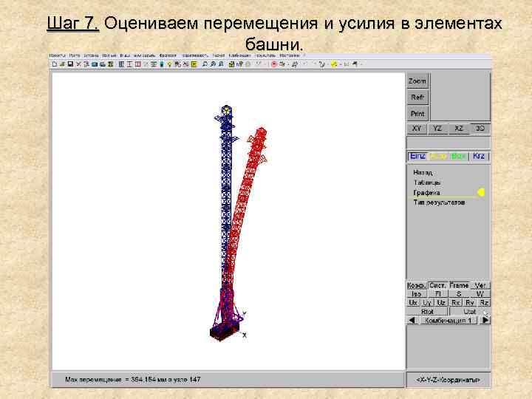Click the red scissors cut icon
Image resolution: width=532 pixels, height=399 pixels.
[x=78, y=64]
